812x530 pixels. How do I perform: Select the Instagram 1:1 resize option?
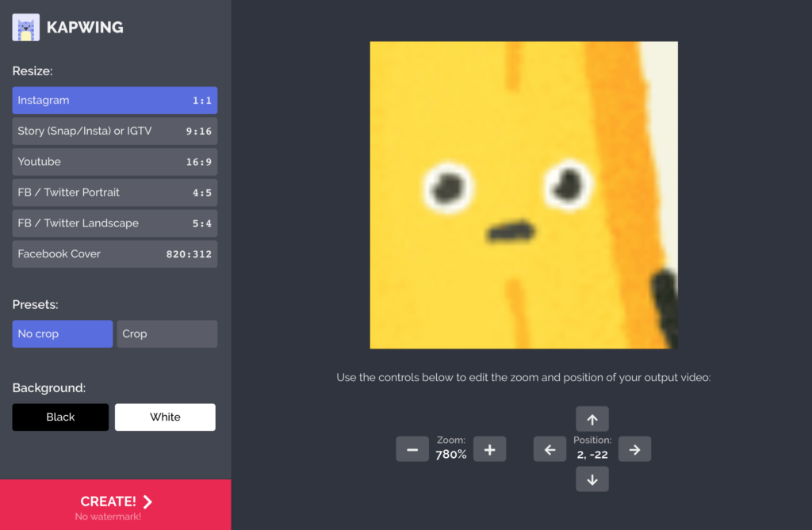pyautogui.click(x=115, y=101)
